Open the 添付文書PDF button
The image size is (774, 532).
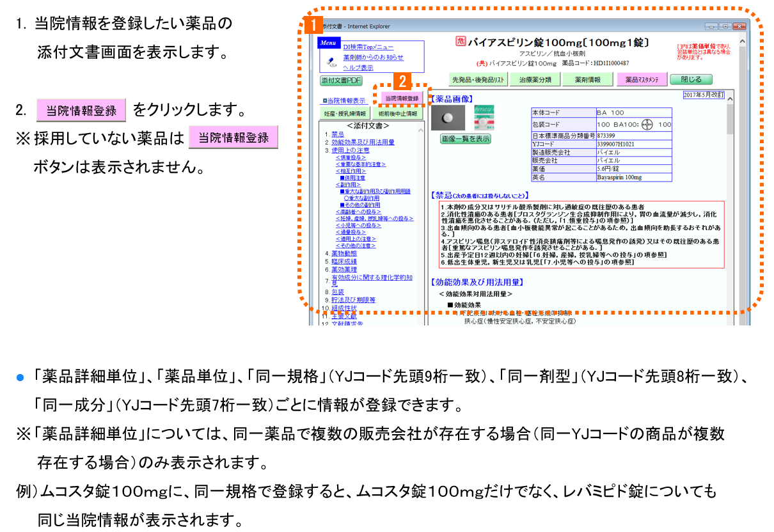(341, 81)
